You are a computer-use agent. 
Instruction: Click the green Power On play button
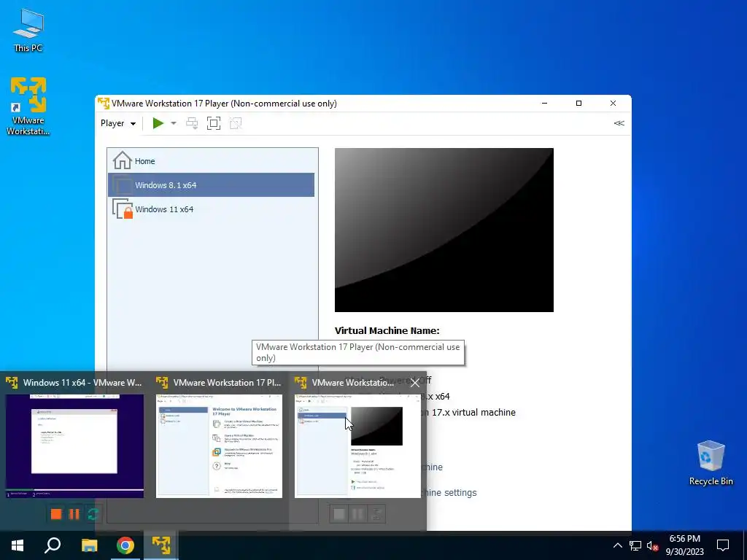click(x=158, y=123)
